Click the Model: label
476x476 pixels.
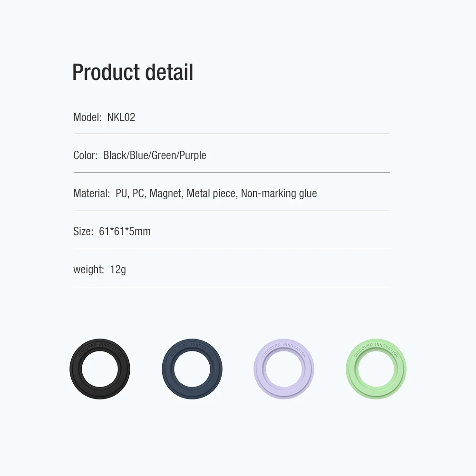click(87, 117)
